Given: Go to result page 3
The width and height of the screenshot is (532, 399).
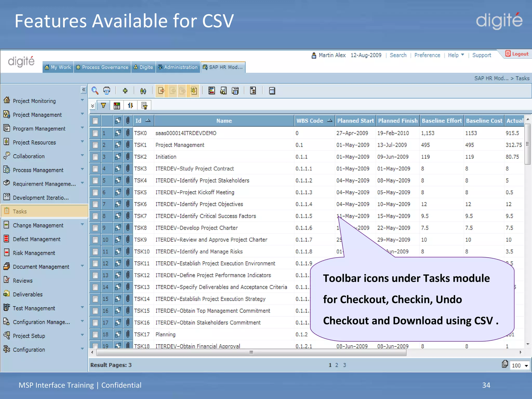Looking at the screenshot, I should 344,365.
